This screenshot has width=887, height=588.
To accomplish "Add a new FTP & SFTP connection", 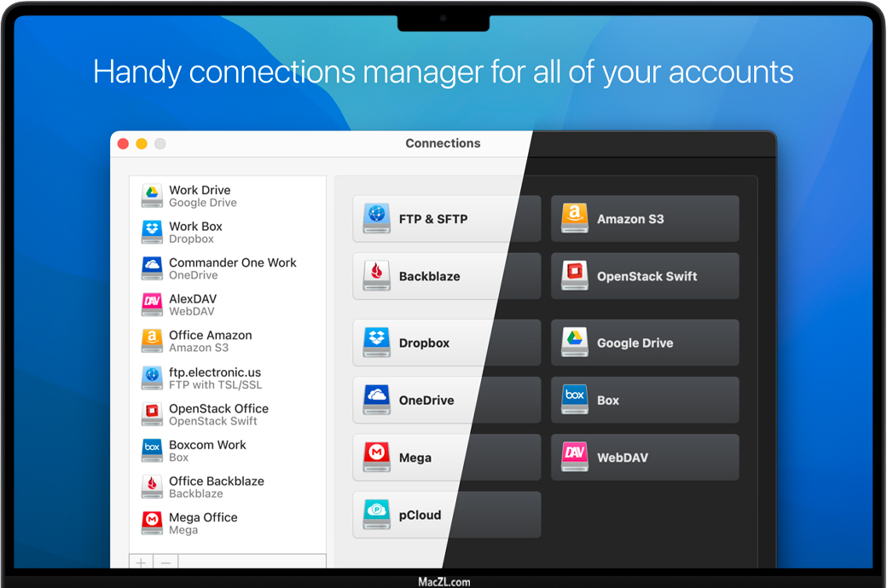I will pyautogui.click(x=446, y=219).
